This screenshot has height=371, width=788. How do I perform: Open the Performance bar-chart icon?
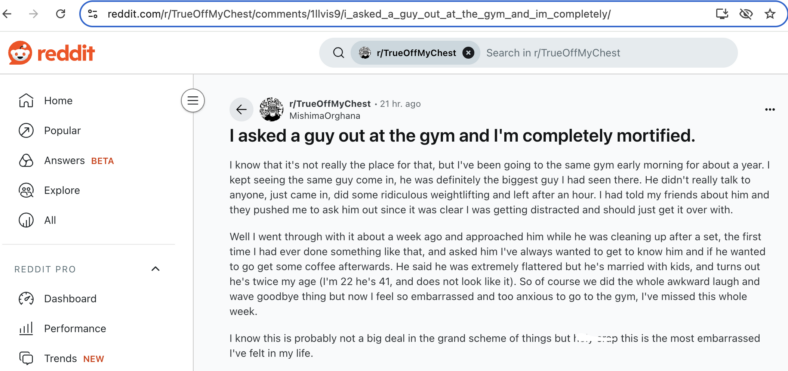pos(26,329)
